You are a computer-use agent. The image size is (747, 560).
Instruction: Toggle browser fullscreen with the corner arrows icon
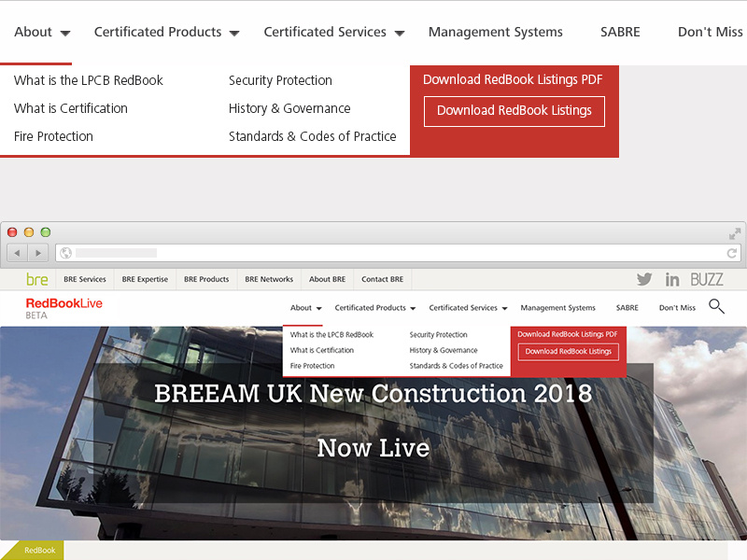click(x=735, y=233)
